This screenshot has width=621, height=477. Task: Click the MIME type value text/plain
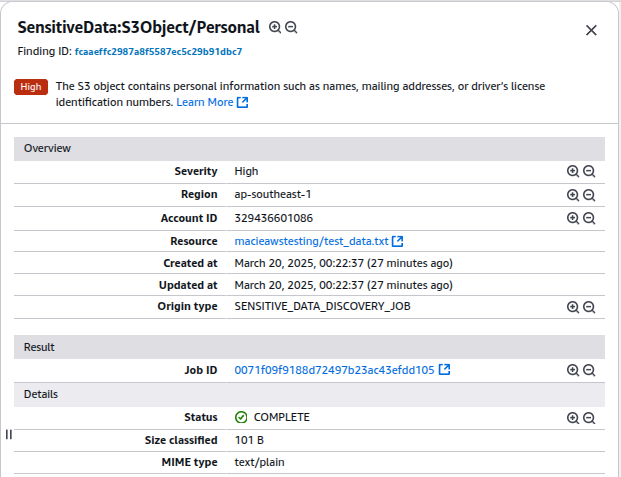point(259,462)
